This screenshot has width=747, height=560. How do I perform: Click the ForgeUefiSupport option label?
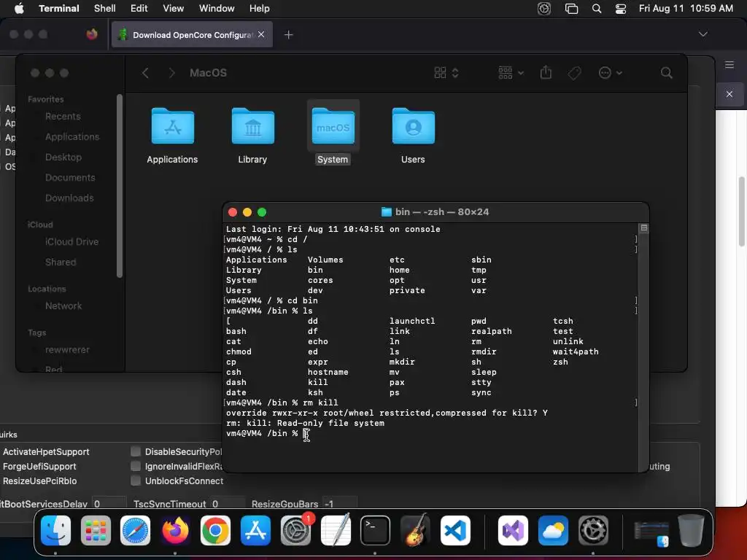(x=39, y=466)
